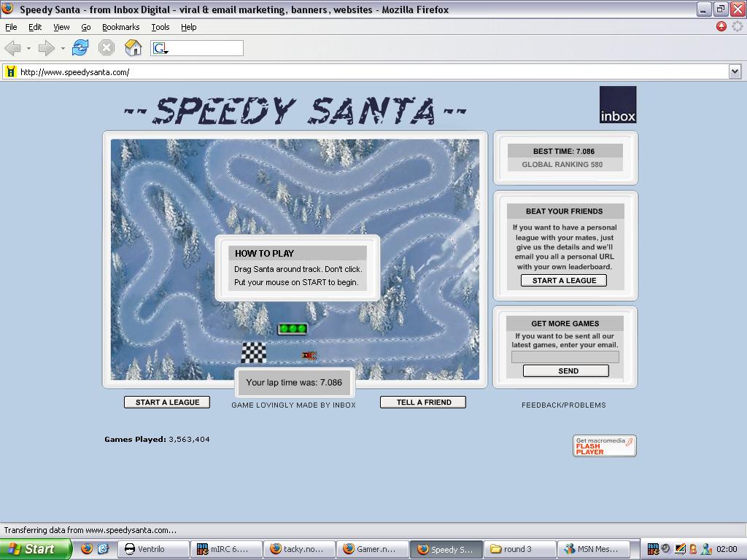Click the red update notification icon
The image size is (747, 560).
tap(721, 27)
